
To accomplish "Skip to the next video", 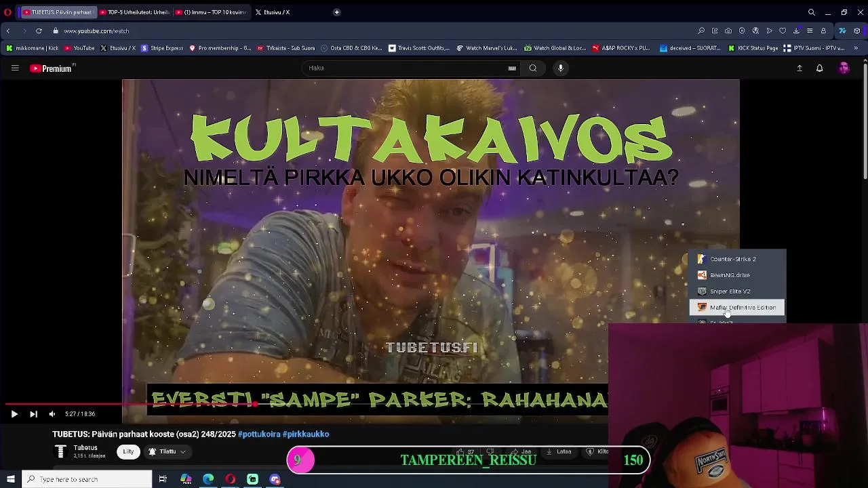I will 33,414.
